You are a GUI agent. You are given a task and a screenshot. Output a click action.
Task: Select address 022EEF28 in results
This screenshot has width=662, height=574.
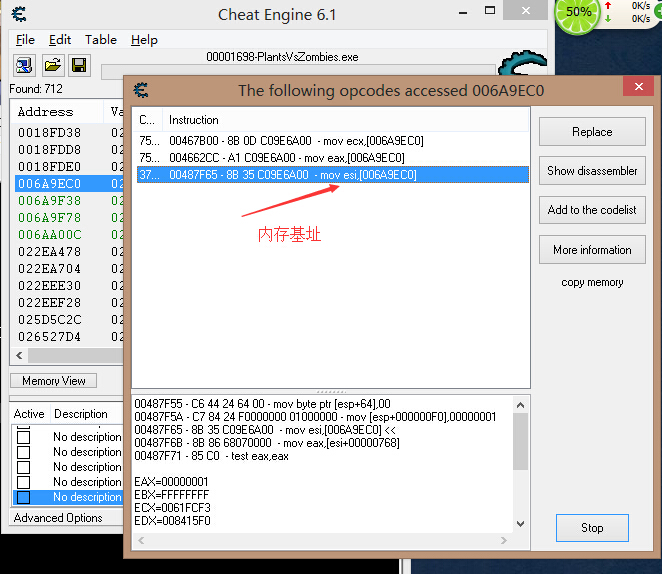(49, 303)
